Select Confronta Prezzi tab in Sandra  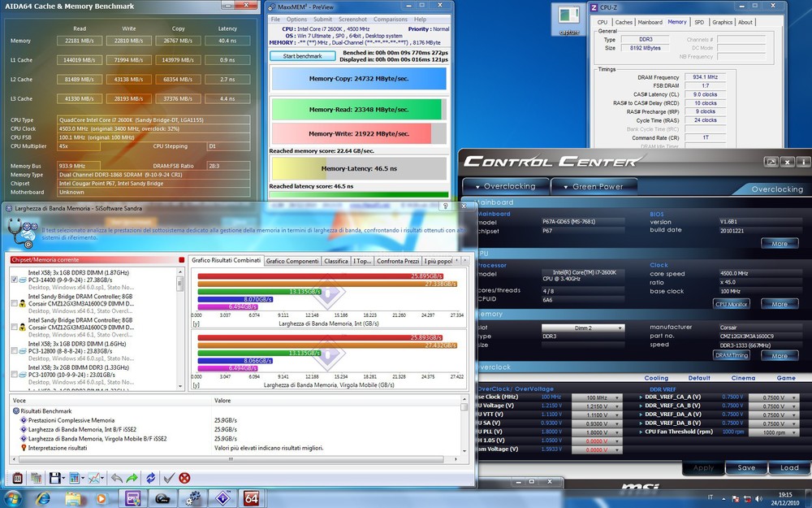(398, 261)
